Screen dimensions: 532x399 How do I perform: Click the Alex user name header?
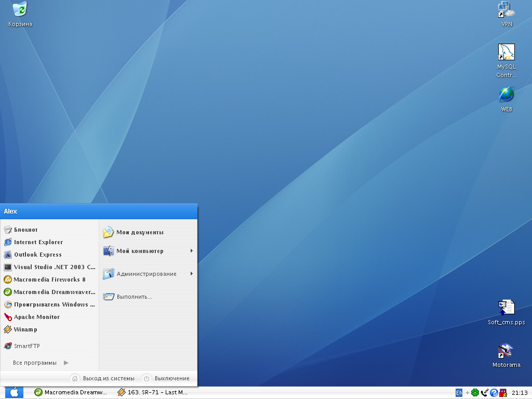point(10,211)
